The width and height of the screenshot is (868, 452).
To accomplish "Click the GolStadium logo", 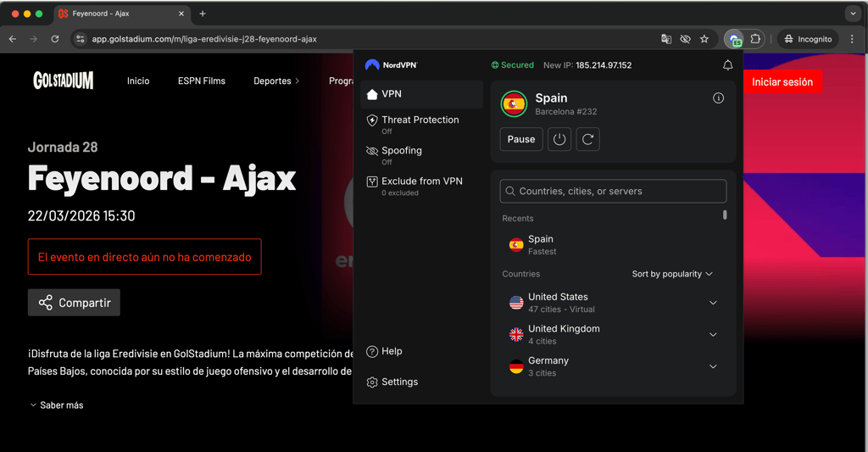I will [x=63, y=81].
